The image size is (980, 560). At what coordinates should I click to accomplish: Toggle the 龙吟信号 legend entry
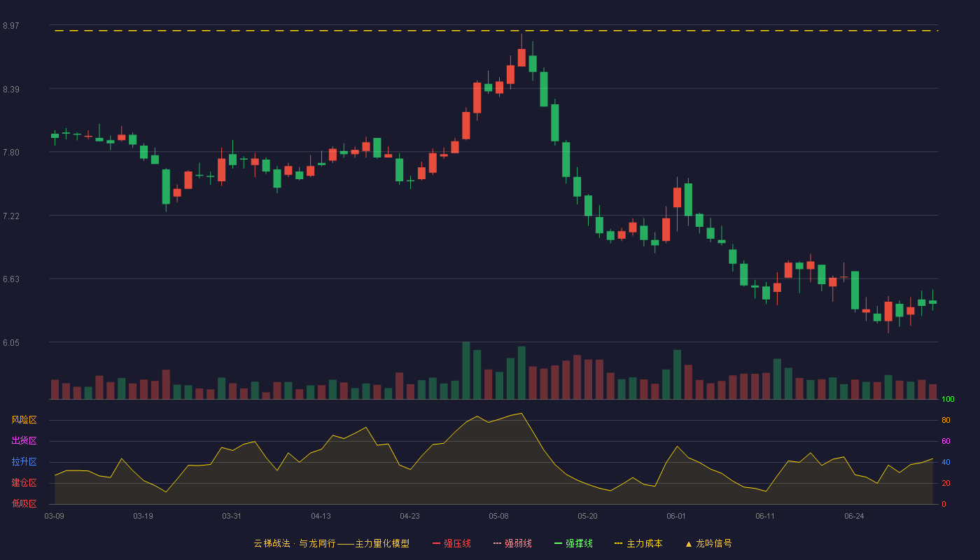[708, 543]
